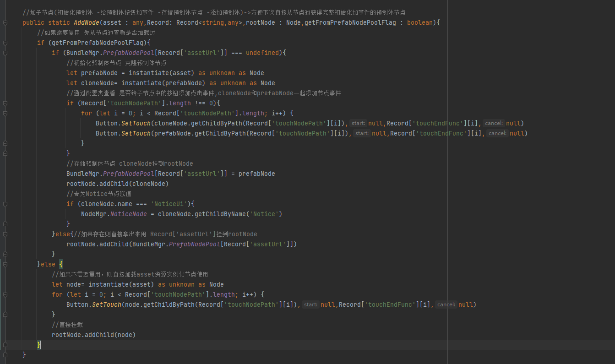Click fold end marker closing the touchNodePath if block
Image resolution: width=615 pixels, height=364 pixels.
pos(5,153)
